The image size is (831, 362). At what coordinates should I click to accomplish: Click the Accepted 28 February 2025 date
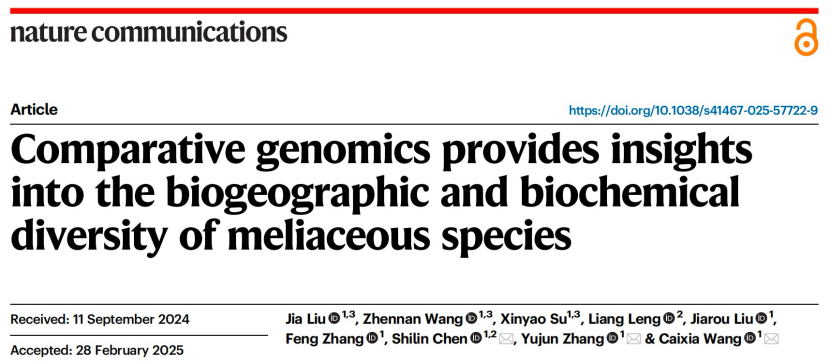(x=97, y=350)
